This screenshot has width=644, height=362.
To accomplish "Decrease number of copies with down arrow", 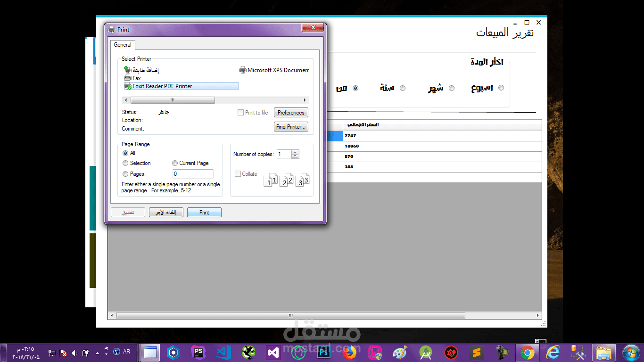I will tap(295, 156).
